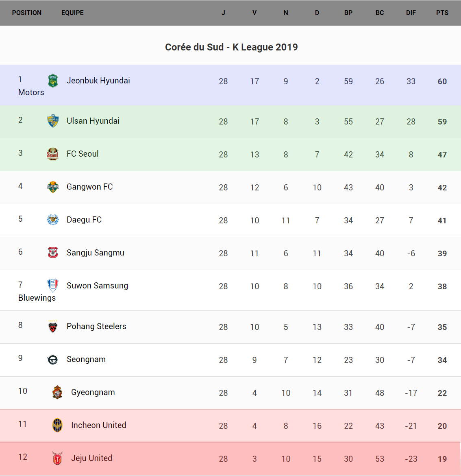Click the Pohang Steelers team badge
The width and height of the screenshot is (461, 476).
pyautogui.click(x=53, y=326)
